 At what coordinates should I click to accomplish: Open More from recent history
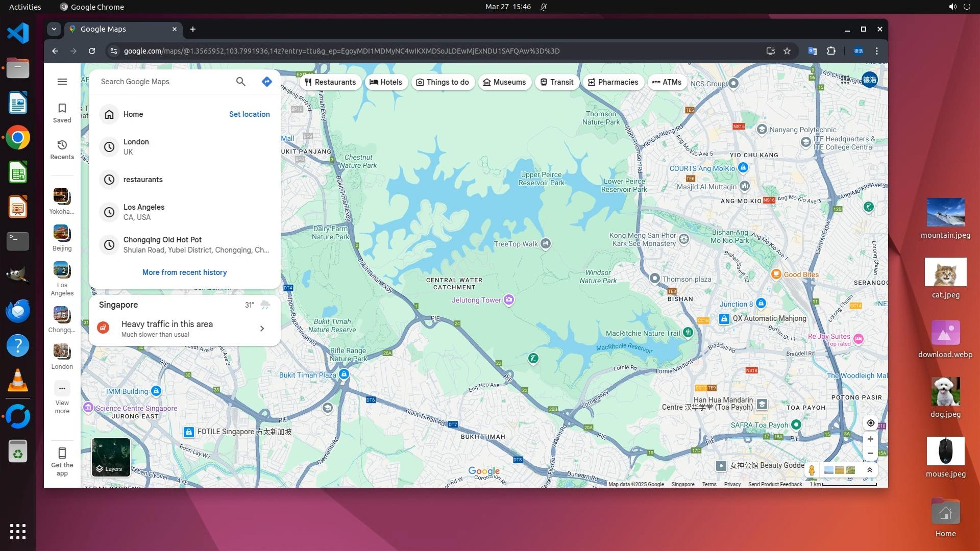(184, 272)
